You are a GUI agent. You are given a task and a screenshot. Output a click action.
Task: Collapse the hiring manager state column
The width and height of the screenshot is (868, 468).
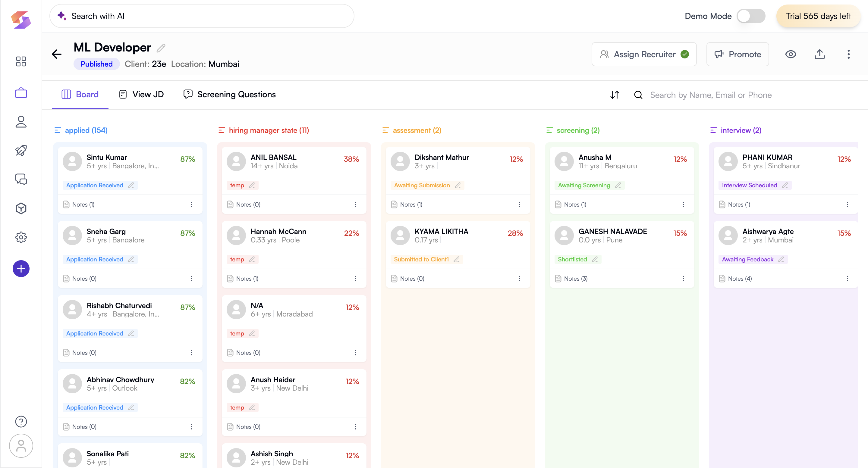222,130
